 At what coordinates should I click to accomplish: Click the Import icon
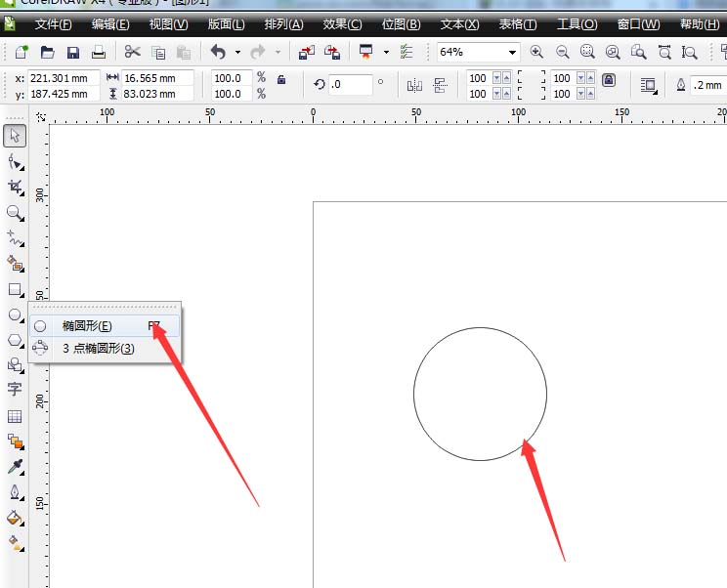pos(307,52)
